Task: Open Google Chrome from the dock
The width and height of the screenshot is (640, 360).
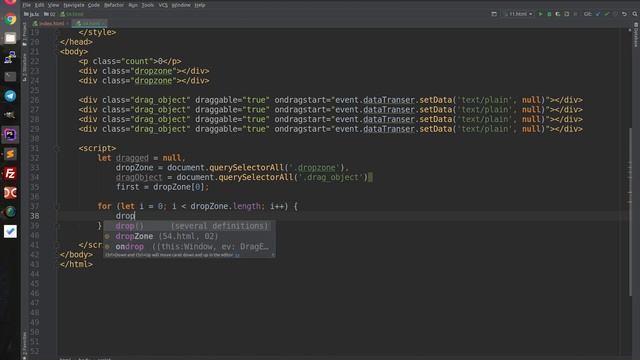Action: click(10, 19)
